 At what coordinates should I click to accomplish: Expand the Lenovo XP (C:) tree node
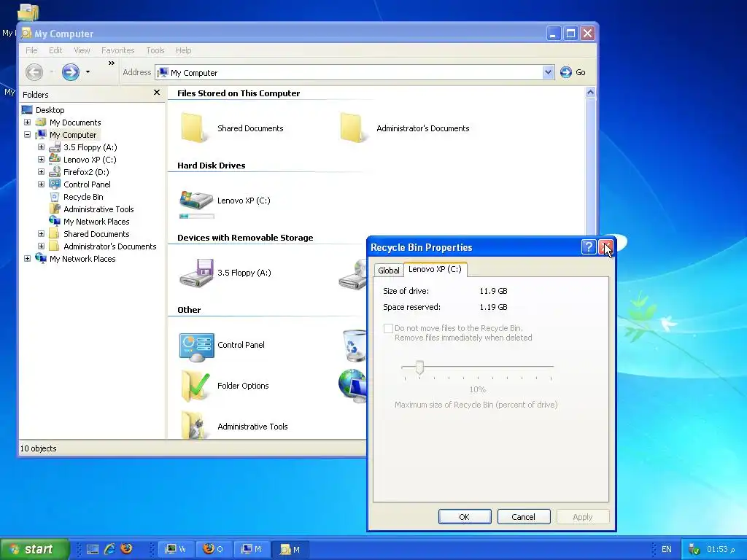(x=41, y=160)
